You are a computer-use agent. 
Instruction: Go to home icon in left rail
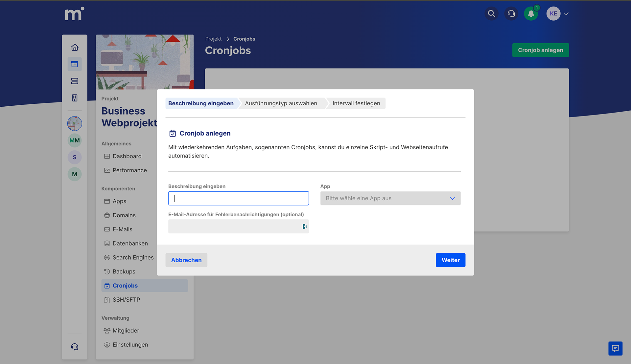click(x=75, y=47)
